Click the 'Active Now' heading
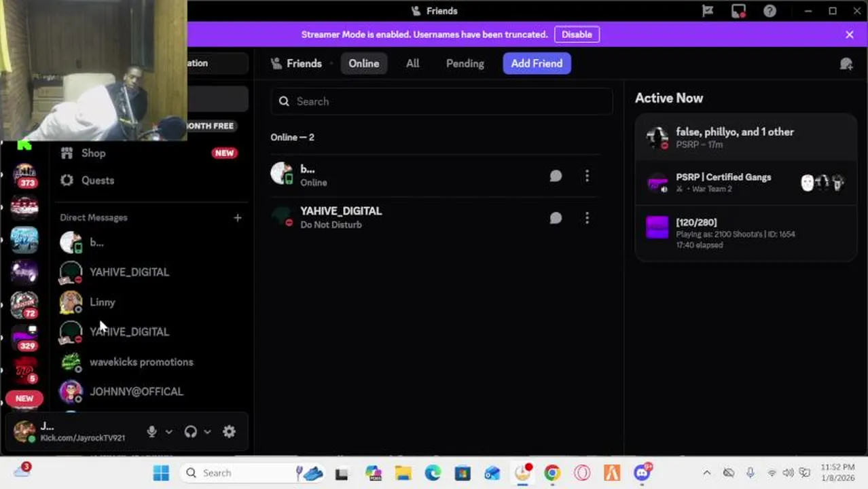This screenshot has width=868, height=489. coord(669,98)
